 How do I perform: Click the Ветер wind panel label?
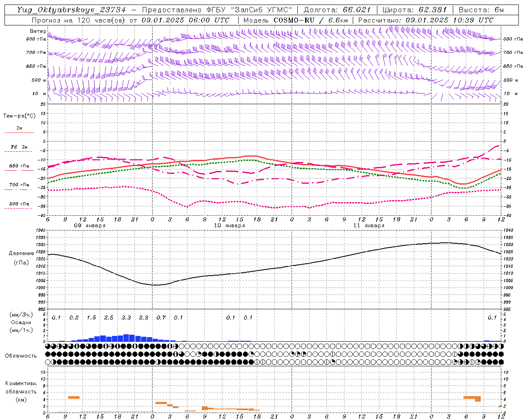(x=38, y=31)
